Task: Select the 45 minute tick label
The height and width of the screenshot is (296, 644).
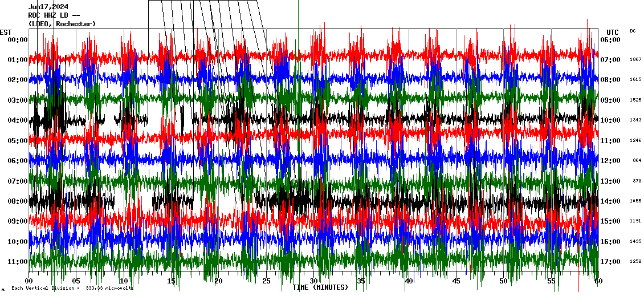Action: (456, 281)
